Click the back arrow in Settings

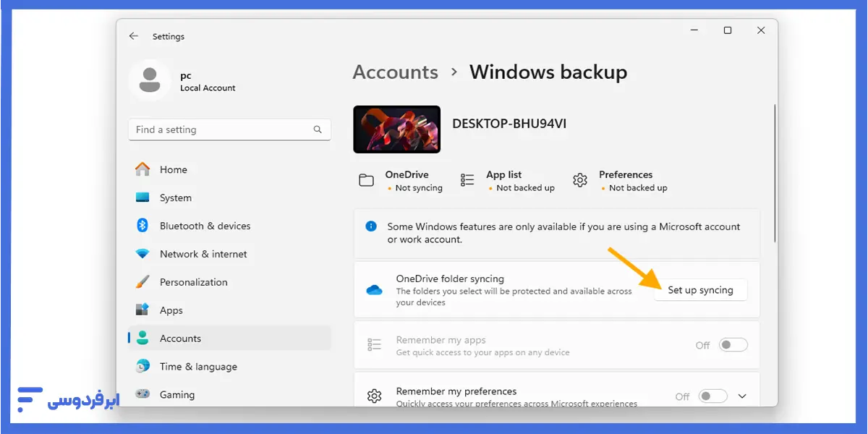coord(133,36)
